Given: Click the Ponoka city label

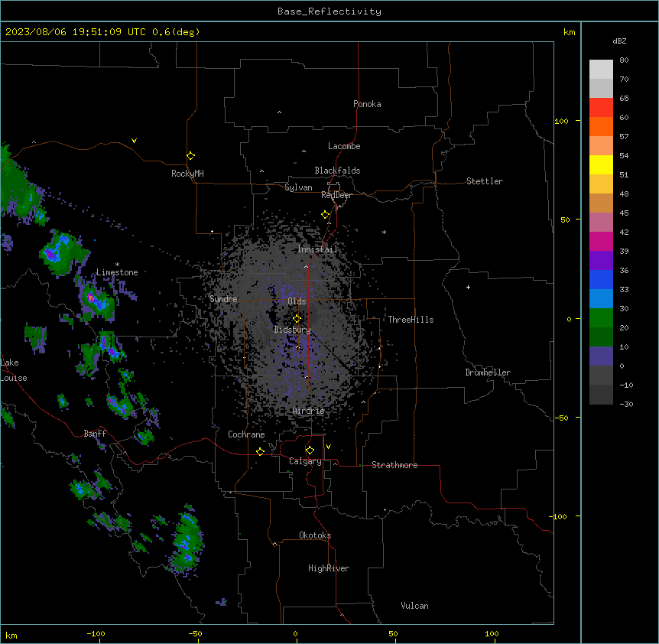Looking at the screenshot, I should tap(367, 104).
